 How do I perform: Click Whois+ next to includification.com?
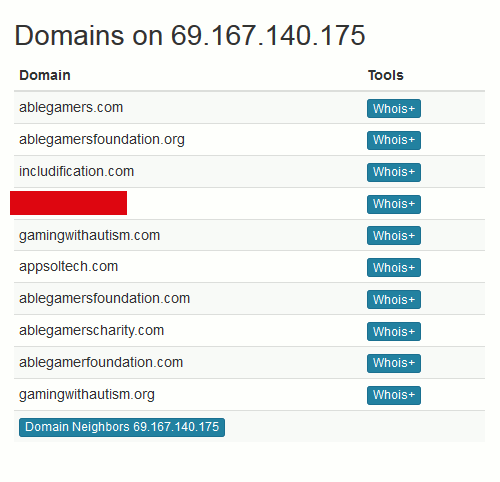coord(394,172)
